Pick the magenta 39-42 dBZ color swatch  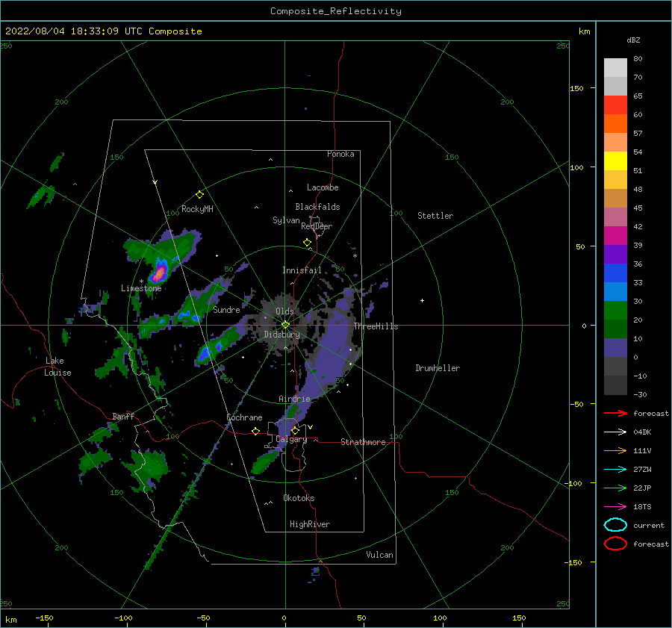(615, 236)
